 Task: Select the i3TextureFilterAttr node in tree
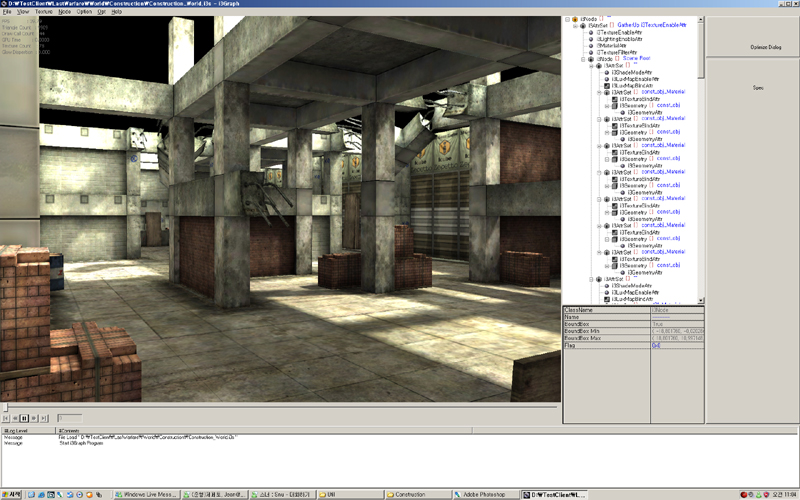[x=620, y=52]
